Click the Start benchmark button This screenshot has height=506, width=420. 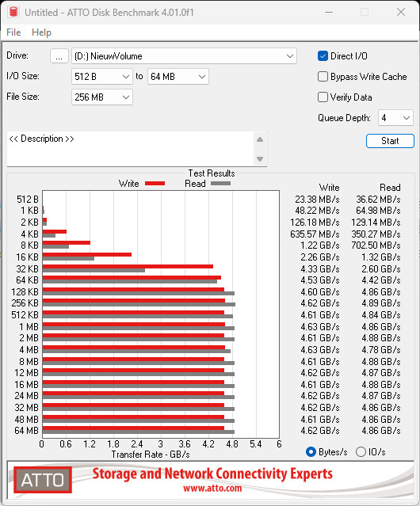click(390, 141)
